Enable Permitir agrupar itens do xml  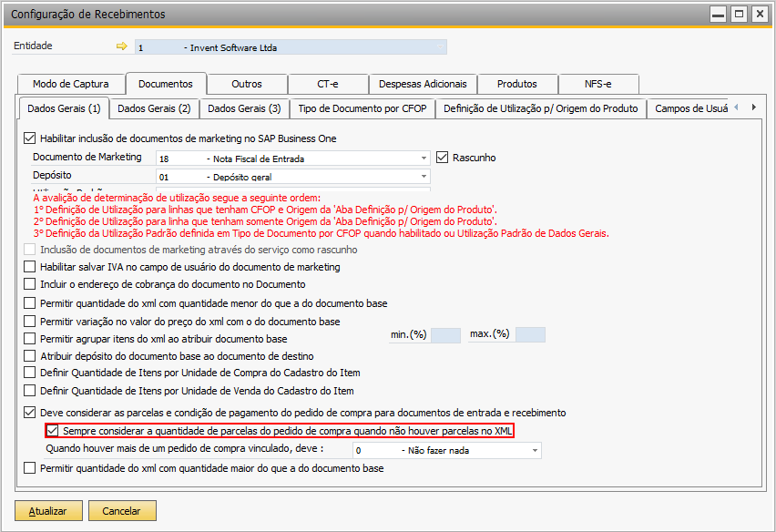click(x=30, y=339)
